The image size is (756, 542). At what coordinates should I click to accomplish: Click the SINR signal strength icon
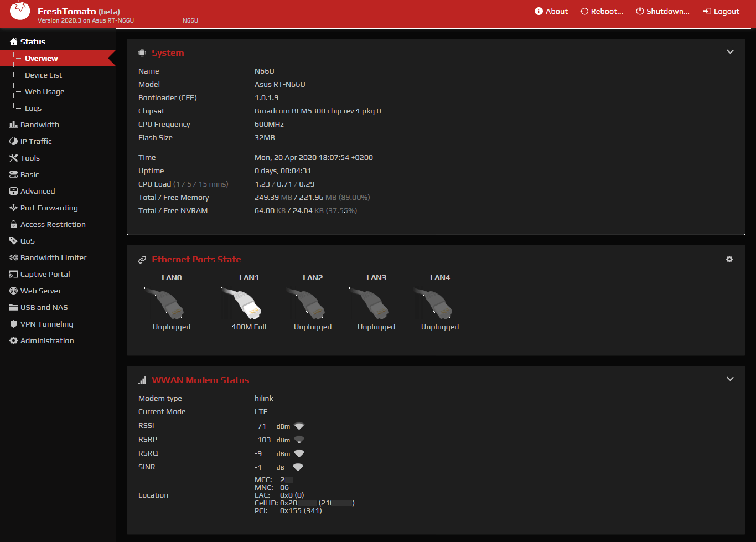(x=298, y=467)
